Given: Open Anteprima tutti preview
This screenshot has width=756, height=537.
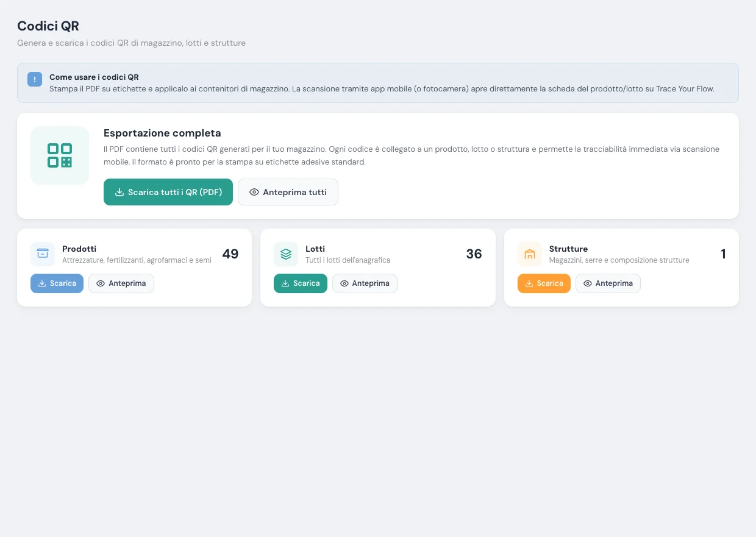Looking at the screenshot, I should tap(288, 192).
